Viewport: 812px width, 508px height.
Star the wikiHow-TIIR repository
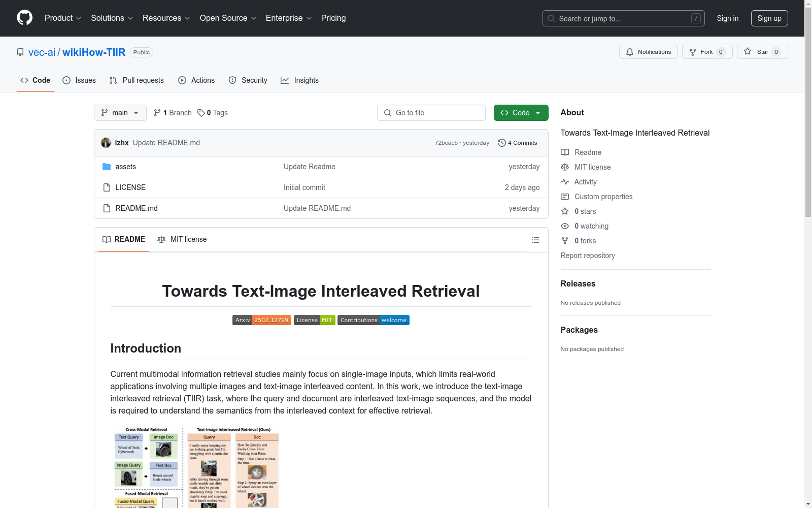tap(762, 52)
